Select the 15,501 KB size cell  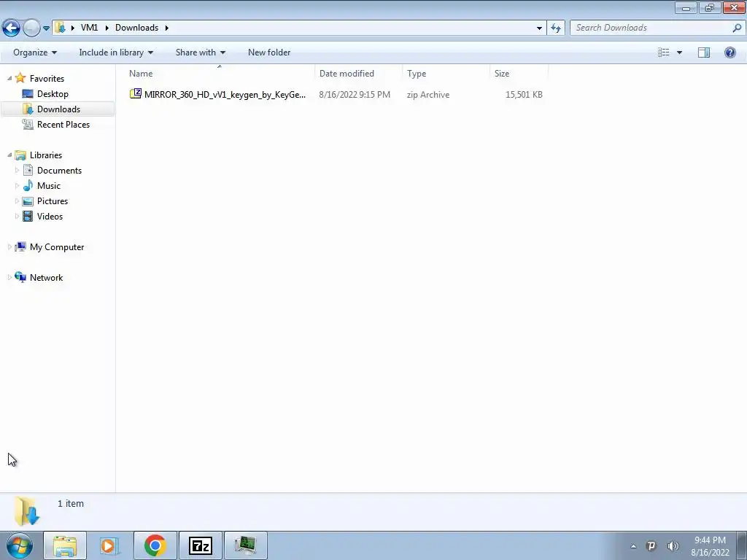(524, 94)
